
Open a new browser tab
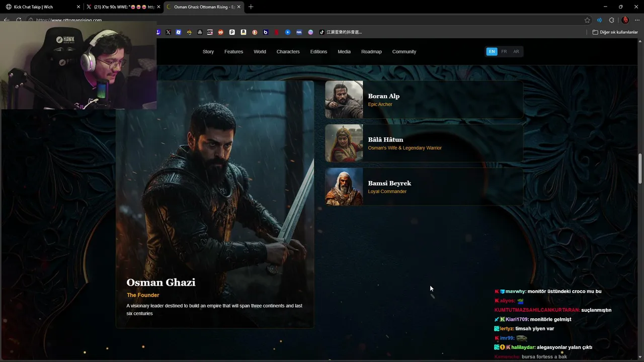[251, 7]
